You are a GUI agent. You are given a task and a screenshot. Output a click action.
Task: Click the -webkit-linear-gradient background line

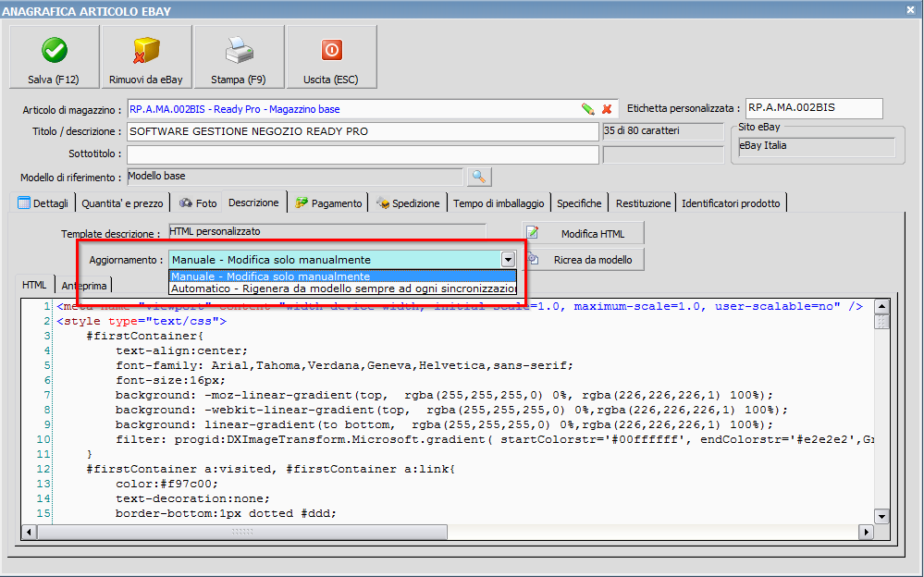click(x=451, y=410)
